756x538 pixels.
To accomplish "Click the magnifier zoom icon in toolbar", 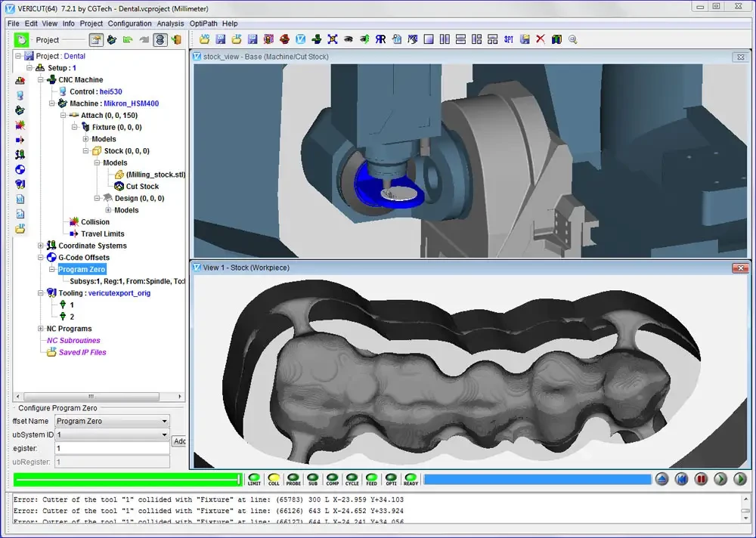I will tap(573, 39).
